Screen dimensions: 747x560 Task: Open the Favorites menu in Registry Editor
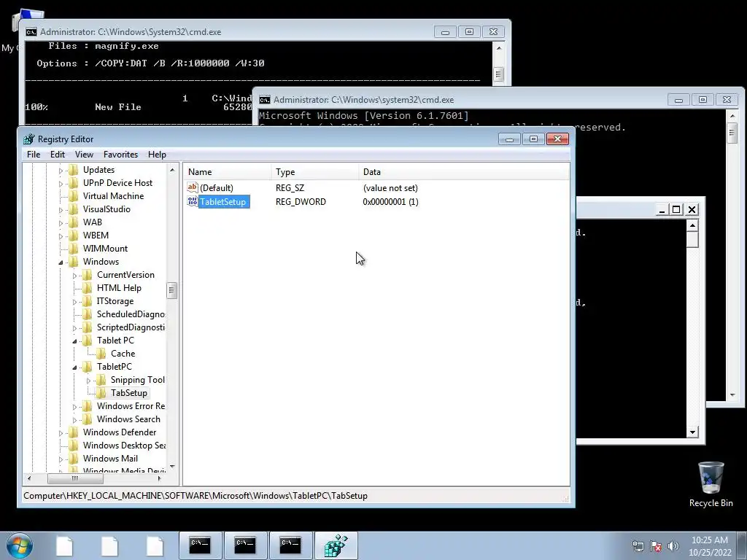[x=120, y=155]
